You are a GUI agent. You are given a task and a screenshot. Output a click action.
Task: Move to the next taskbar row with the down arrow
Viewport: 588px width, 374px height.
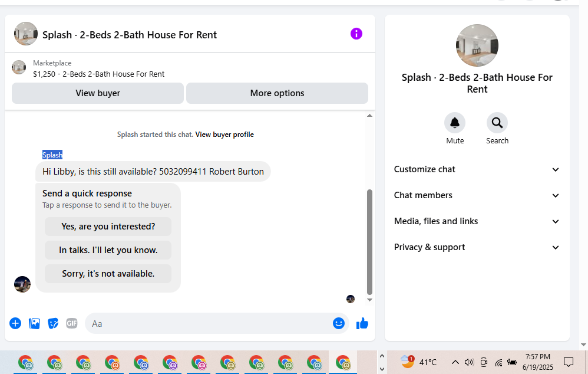pyautogui.click(x=382, y=369)
